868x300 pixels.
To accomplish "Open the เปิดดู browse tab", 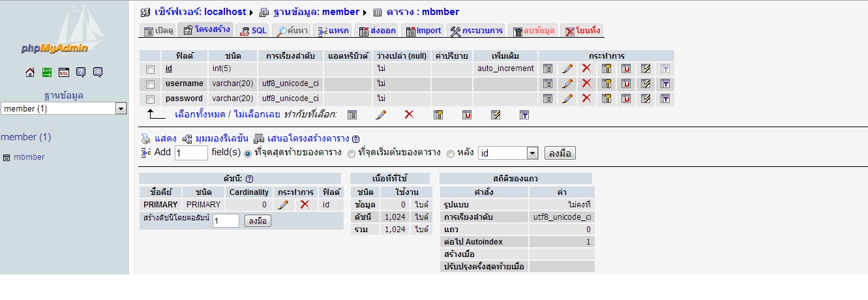I will tap(158, 31).
